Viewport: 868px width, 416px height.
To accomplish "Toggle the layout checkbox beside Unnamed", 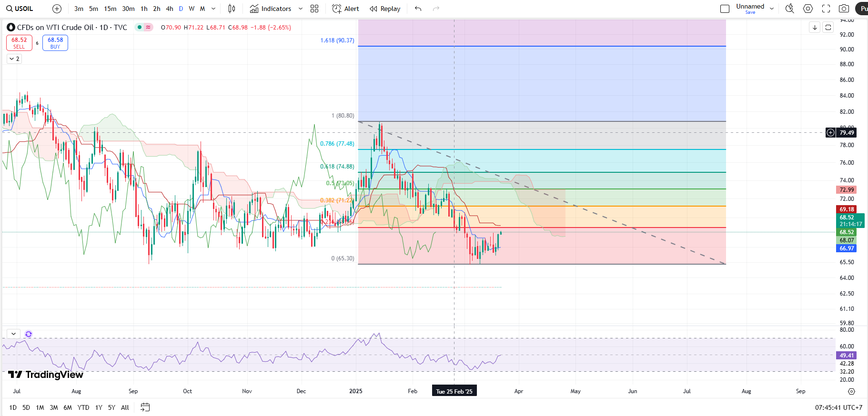I will click(725, 9).
